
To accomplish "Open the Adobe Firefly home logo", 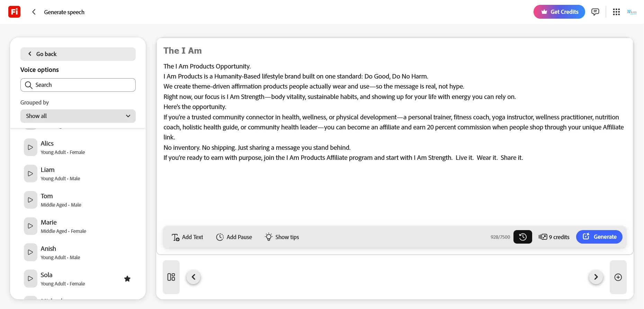I will tap(14, 12).
